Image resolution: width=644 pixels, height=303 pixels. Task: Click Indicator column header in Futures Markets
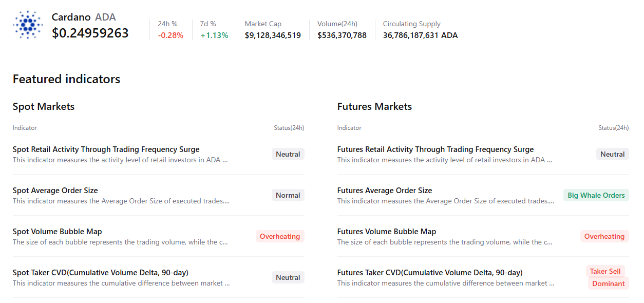349,128
